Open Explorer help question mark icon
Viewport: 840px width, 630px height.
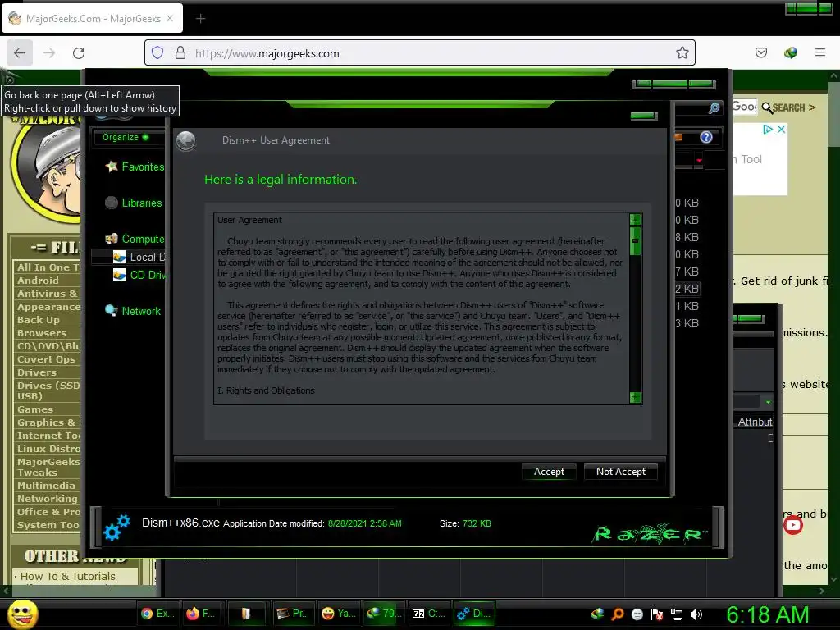tap(706, 137)
